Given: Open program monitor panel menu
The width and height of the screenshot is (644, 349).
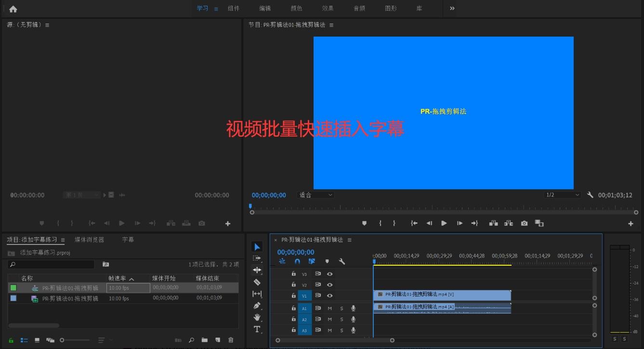Looking at the screenshot, I should point(331,25).
